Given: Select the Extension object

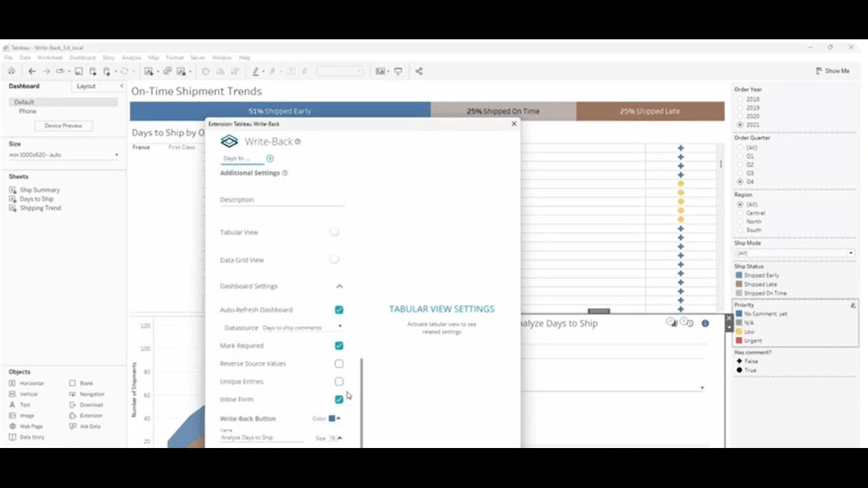Looking at the screenshot, I should (x=85, y=416).
